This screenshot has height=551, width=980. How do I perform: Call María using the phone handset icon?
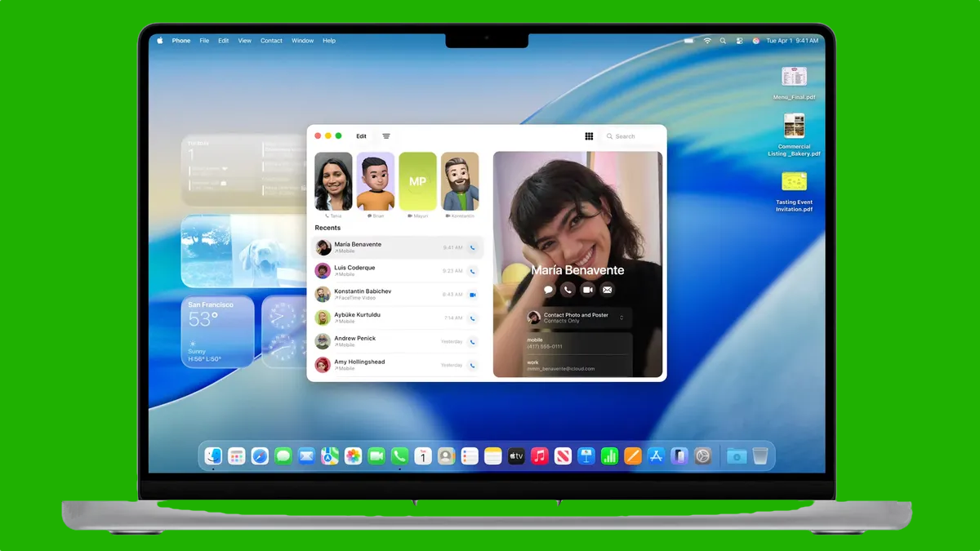click(568, 290)
